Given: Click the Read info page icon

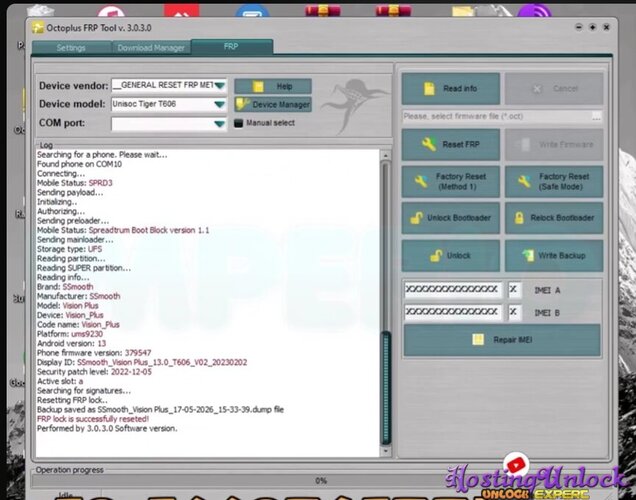Looking at the screenshot, I should pyautogui.click(x=429, y=88).
